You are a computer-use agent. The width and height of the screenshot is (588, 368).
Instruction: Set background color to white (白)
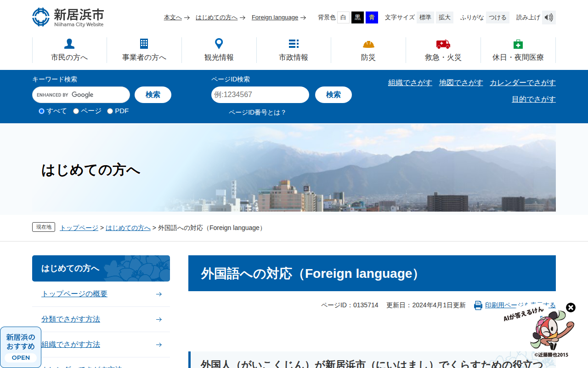point(343,17)
